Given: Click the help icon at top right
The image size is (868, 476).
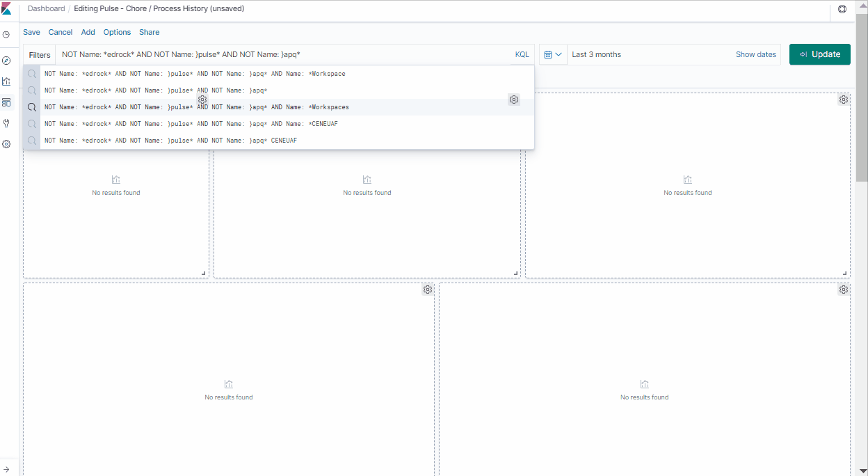Looking at the screenshot, I should (842, 9).
